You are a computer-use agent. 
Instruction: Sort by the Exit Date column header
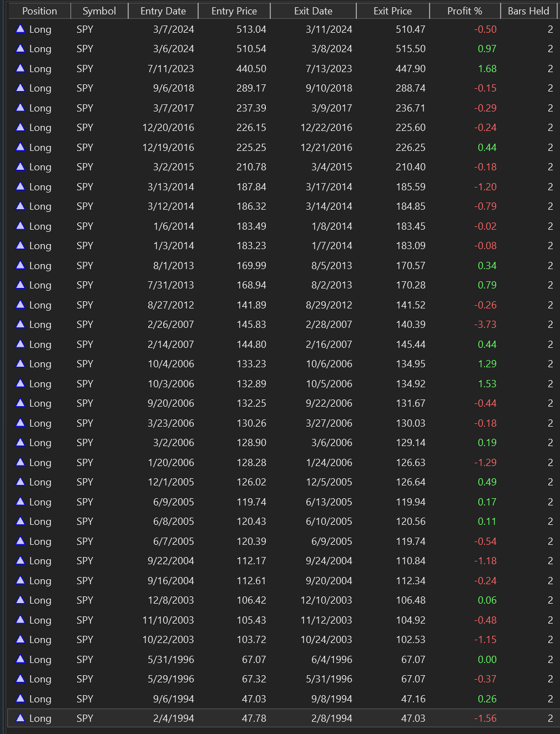point(313,11)
